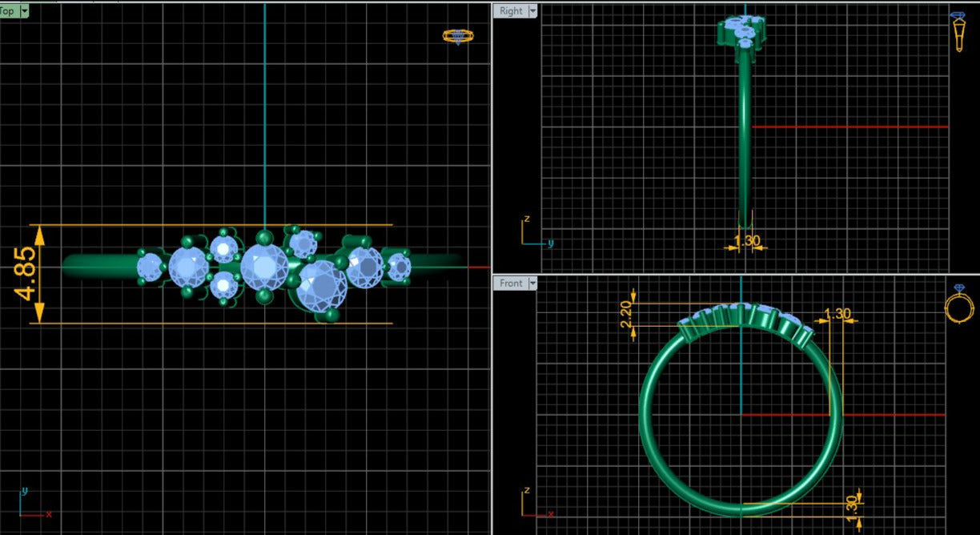Activate the Front viewport title label
The image size is (980, 535).
(x=511, y=284)
